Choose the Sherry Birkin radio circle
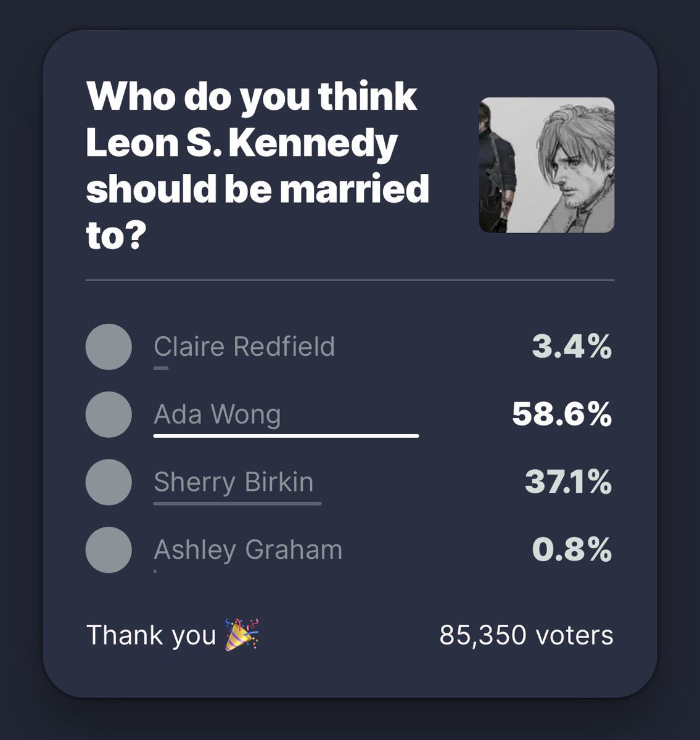700x740 pixels. 109,482
